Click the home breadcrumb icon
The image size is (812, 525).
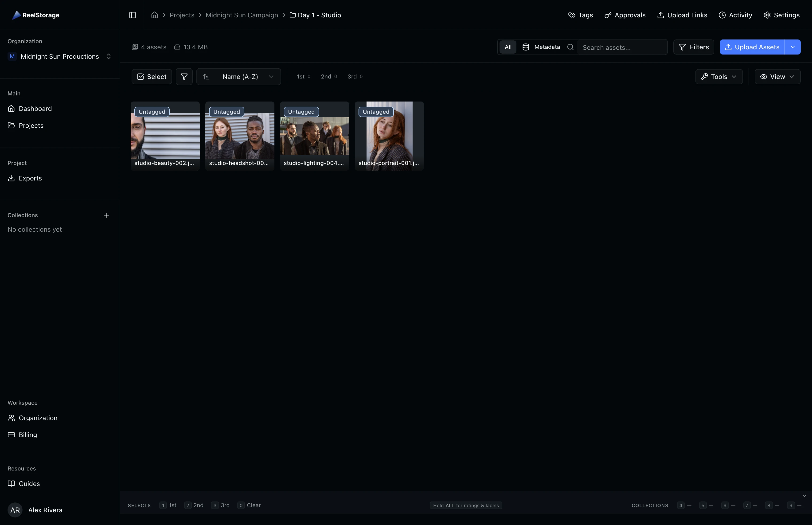pyautogui.click(x=154, y=15)
